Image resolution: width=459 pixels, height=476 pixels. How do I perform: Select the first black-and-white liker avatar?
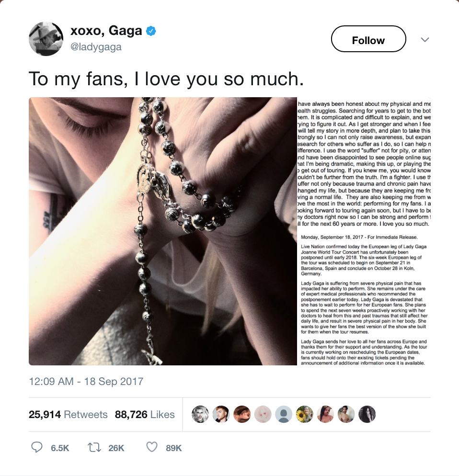tap(200, 414)
